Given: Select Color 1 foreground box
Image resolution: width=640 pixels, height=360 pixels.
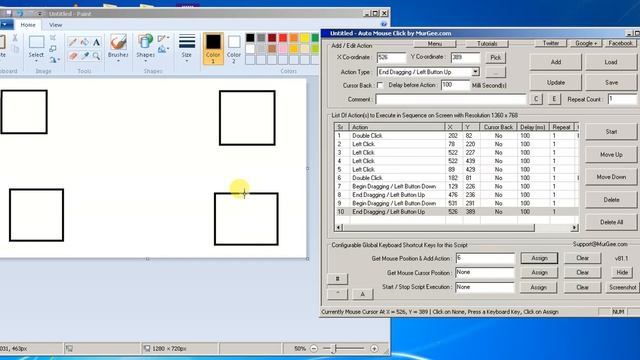Looking at the screenshot, I should [213, 49].
